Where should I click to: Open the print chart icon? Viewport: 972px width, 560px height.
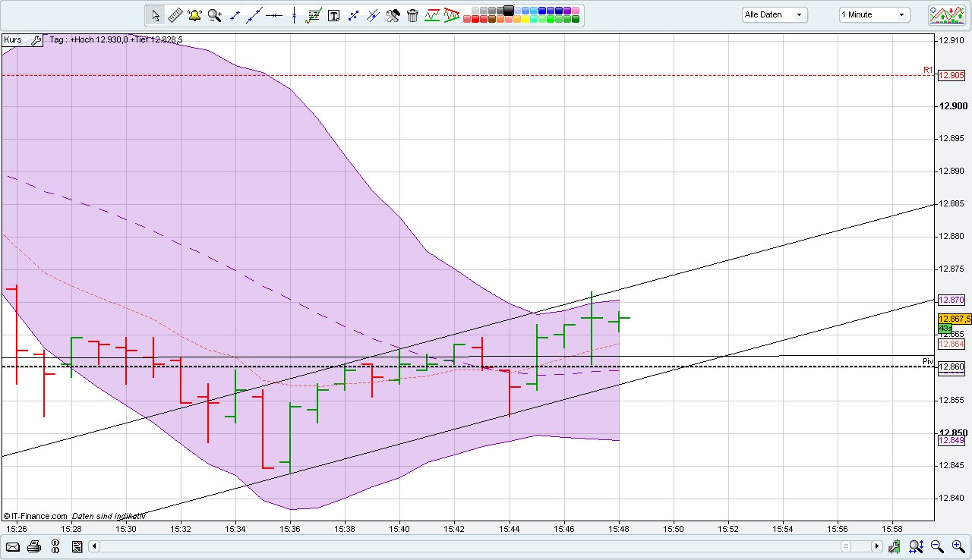click(x=33, y=546)
